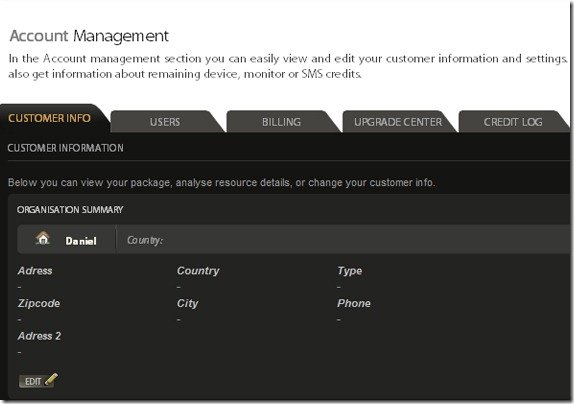Click the house icon beside Daniel

pyautogui.click(x=43, y=238)
